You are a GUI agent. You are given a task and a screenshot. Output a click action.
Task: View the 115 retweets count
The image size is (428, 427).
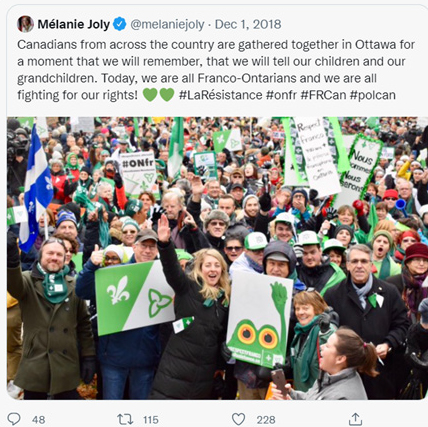click(x=151, y=419)
